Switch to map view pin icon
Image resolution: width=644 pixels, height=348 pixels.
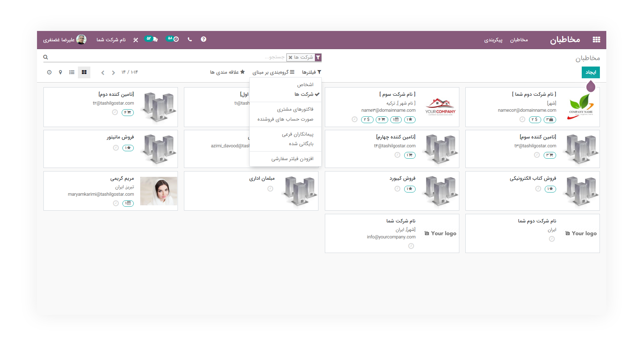[60, 72]
